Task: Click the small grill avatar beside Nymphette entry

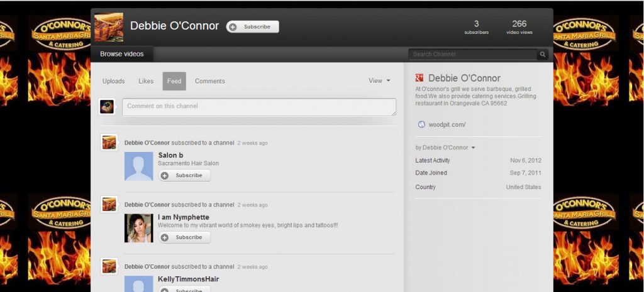Action: click(109, 204)
